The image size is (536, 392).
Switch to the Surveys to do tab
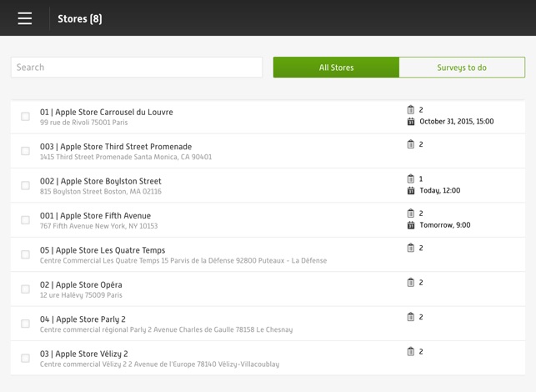(462, 68)
